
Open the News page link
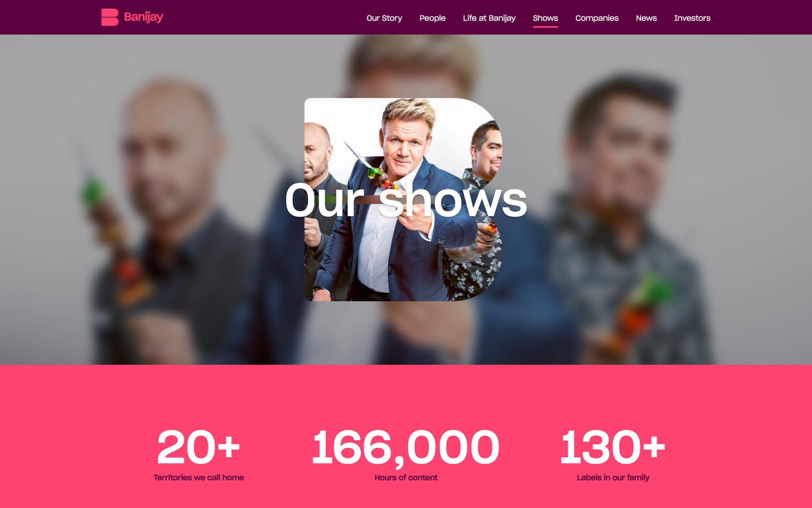(646, 18)
